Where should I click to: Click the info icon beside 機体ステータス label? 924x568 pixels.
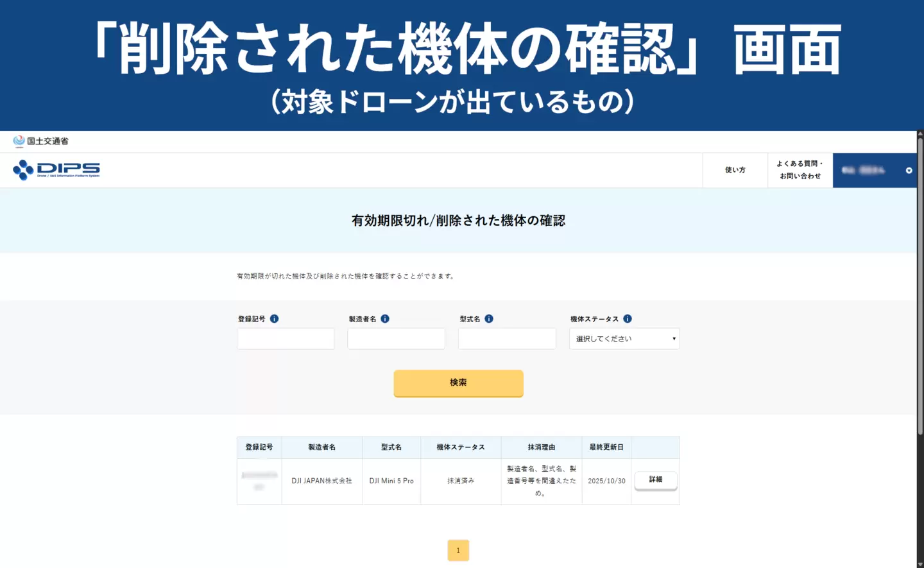tap(628, 319)
